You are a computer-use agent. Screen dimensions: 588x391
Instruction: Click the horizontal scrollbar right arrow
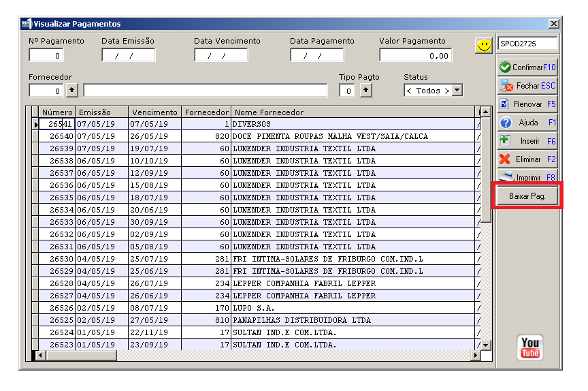point(476,355)
